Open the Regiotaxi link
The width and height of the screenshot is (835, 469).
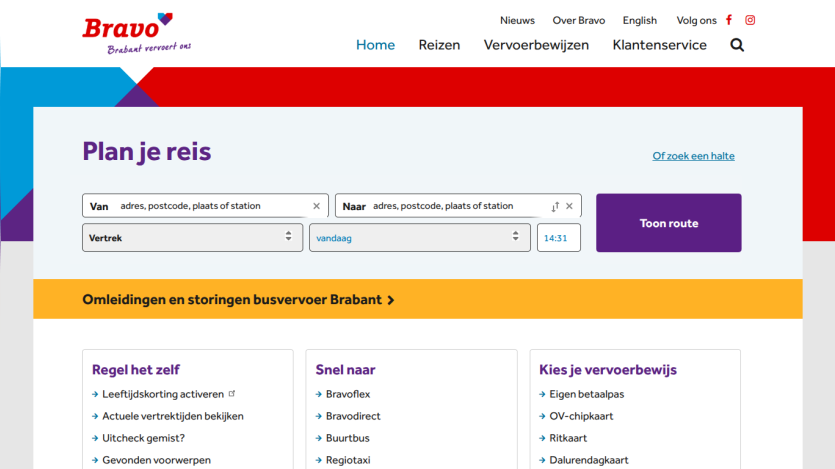pos(348,460)
